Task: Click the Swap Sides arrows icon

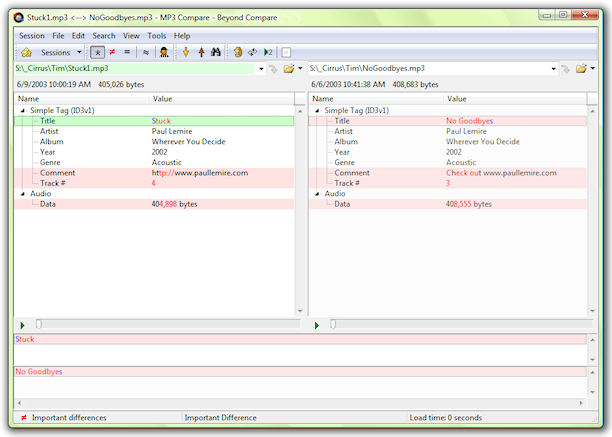Action: pos(253,52)
